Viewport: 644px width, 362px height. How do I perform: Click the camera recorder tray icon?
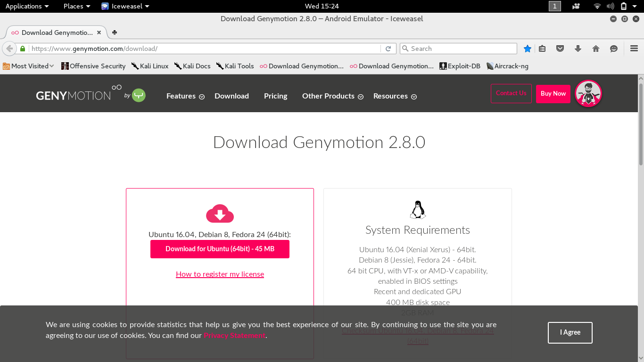tap(576, 6)
